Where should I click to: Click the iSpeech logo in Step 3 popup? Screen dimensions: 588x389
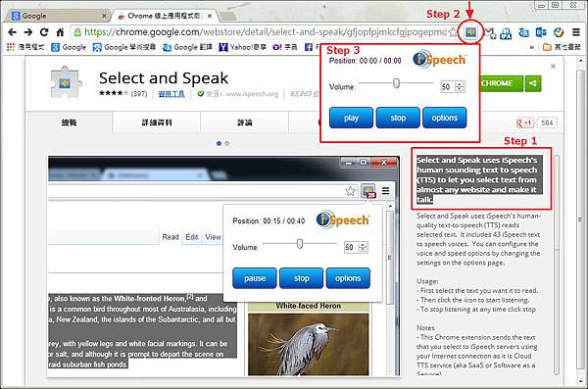[x=439, y=59]
